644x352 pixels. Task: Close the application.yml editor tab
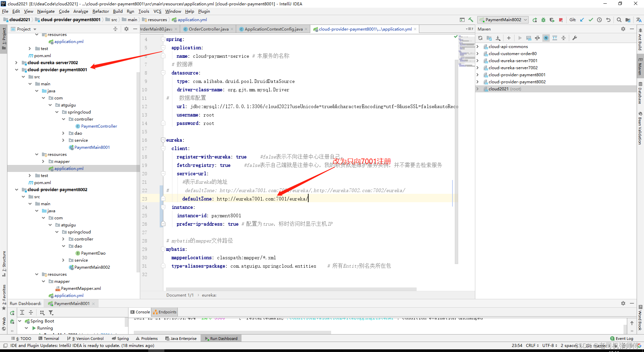click(x=415, y=29)
